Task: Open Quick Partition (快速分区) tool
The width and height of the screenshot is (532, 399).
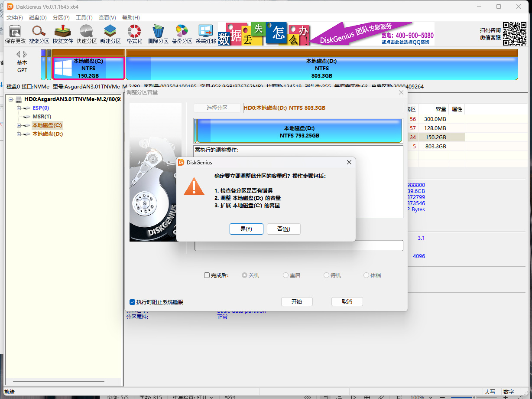Action: coord(87,34)
